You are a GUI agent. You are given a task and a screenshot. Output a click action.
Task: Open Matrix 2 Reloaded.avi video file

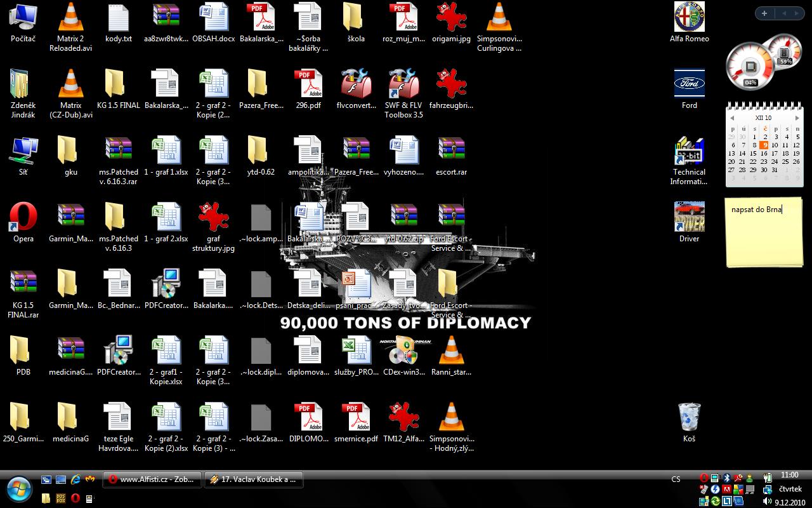click(x=71, y=19)
